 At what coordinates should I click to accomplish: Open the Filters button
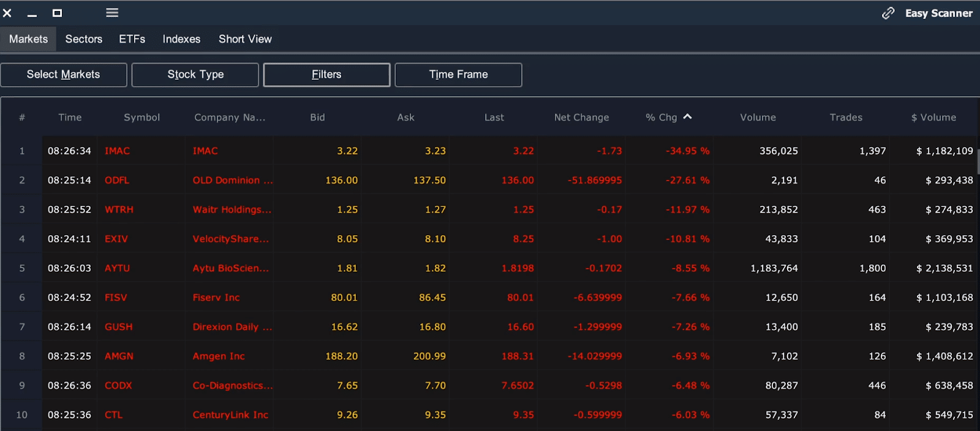click(326, 75)
